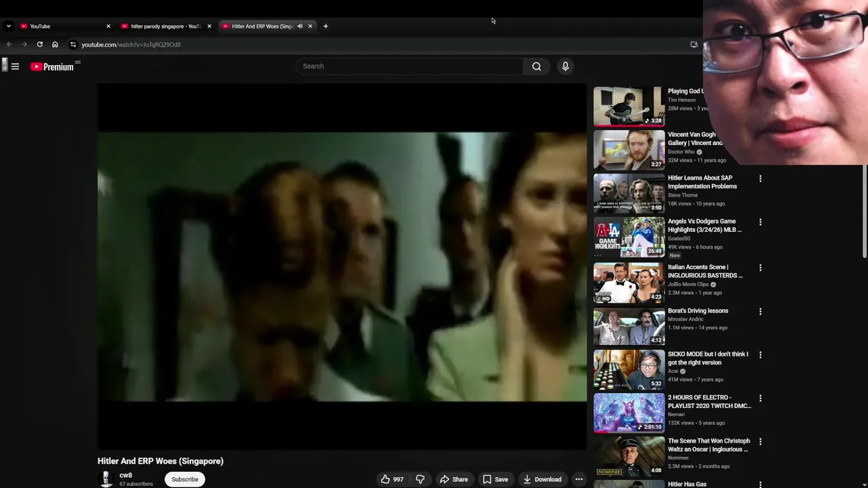Start voice search with microphone icon

565,66
